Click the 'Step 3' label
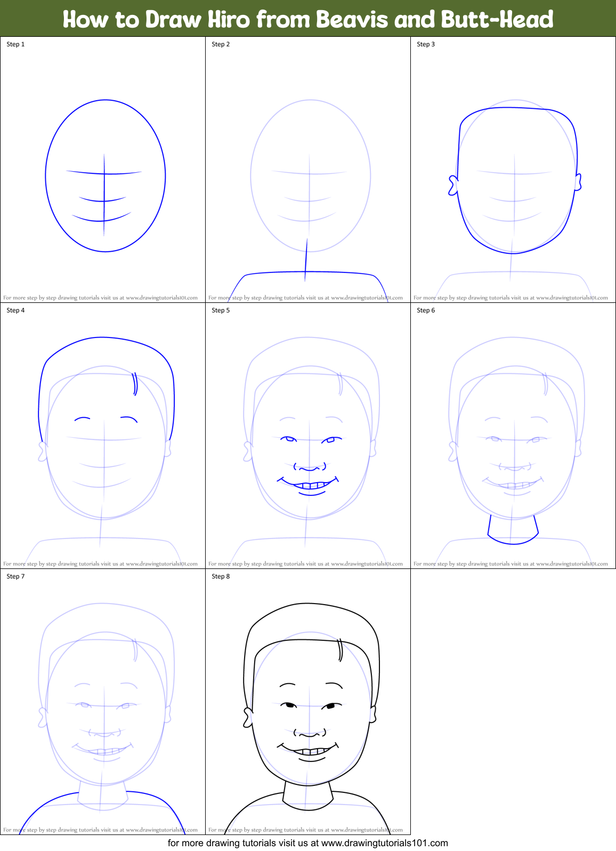Image resolution: width=616 pixels, height=851 pixels. [x=426, y=44]
